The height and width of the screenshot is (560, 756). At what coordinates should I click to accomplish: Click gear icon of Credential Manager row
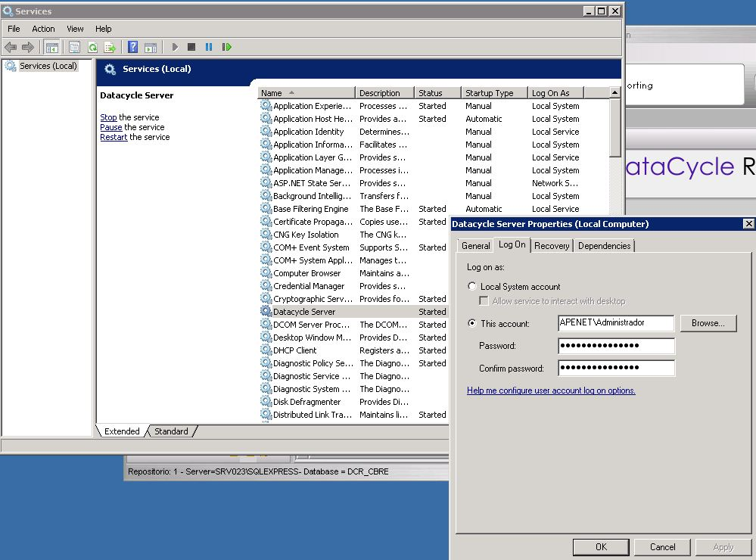coord(266,285)
